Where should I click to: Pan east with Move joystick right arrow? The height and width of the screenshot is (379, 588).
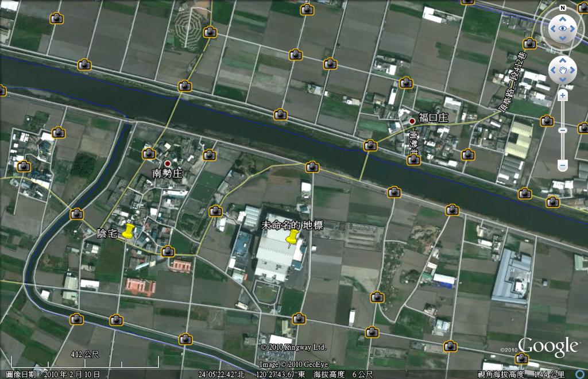click(x=572, y=70)
